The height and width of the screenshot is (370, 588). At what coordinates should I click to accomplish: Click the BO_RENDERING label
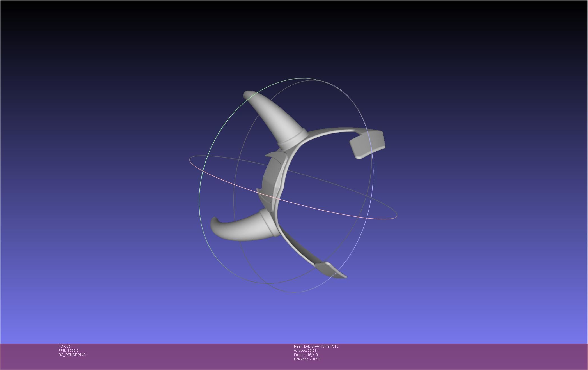click(72, 355)
